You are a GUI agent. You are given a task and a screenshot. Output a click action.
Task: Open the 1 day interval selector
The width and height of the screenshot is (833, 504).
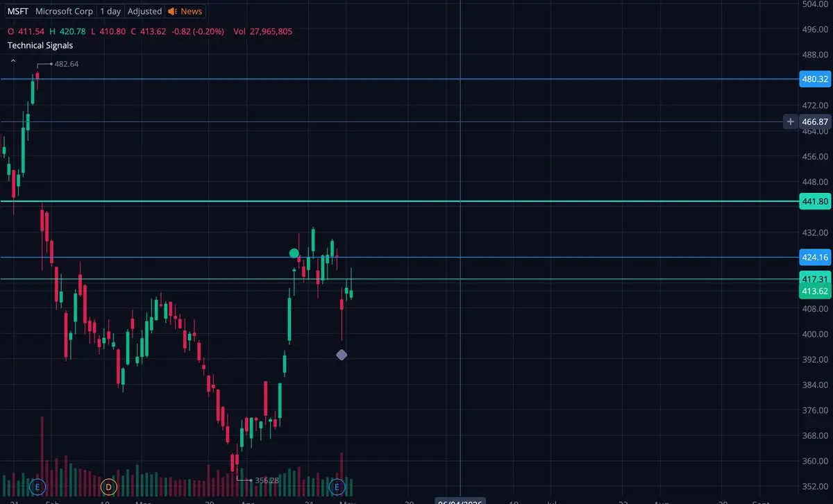click(x=110, y=11)
